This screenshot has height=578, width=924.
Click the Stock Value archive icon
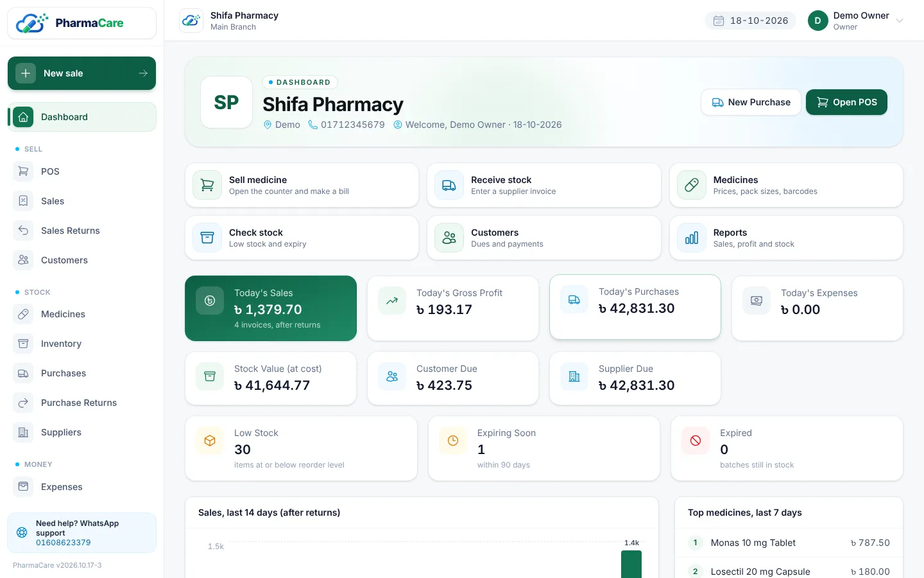210,376
